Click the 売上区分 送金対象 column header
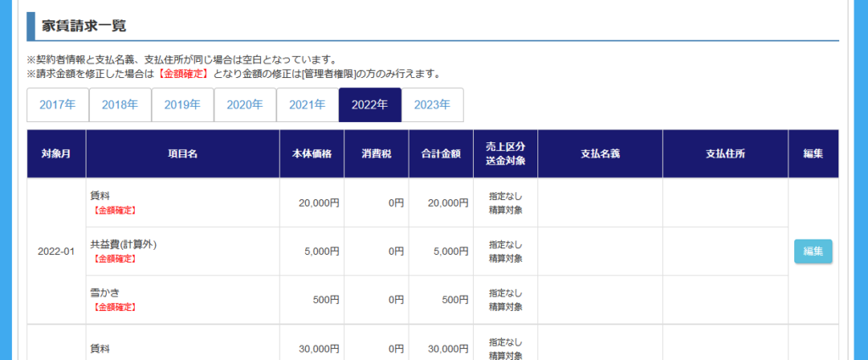The height and width of the screenshot is (360, 868). (505, 154)
